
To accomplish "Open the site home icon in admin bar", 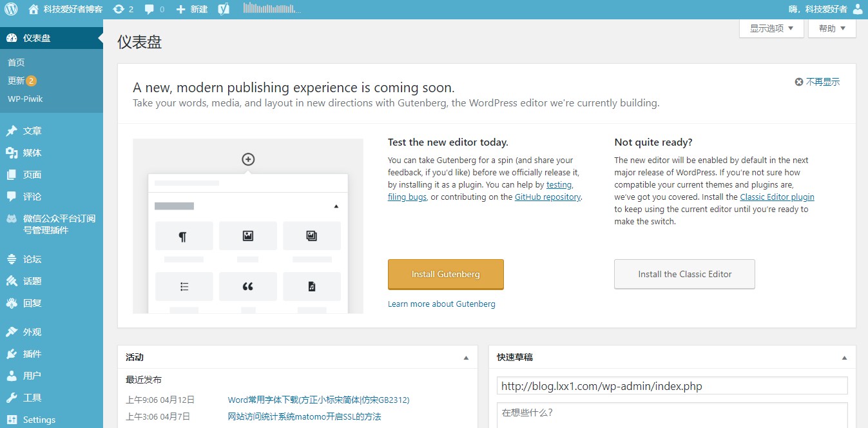I will tap(34, 9).
